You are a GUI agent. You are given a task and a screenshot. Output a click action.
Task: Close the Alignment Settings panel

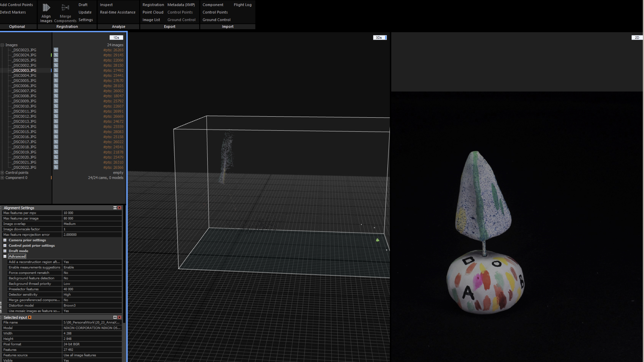coord(119,208)
